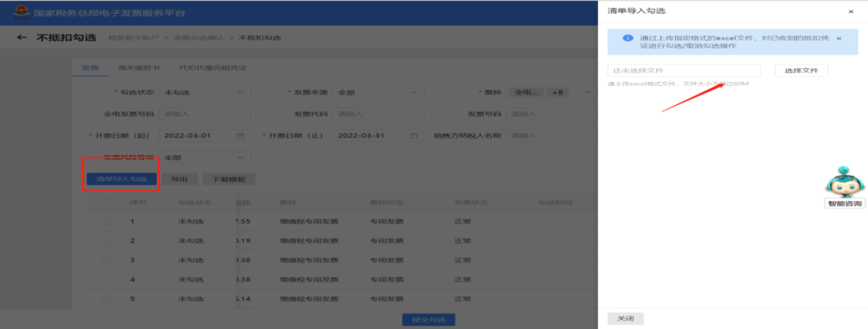Click the amount 0.19 in row 2
Viewport: 868px width, 329px height.
[x=244, y=241]
